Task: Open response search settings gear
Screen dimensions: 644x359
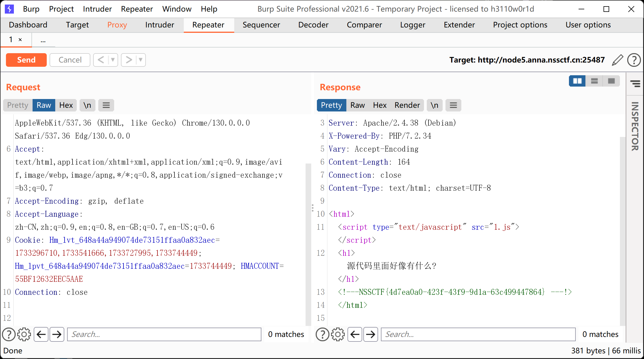Action: pyautogui.click(x=338, y=334)
